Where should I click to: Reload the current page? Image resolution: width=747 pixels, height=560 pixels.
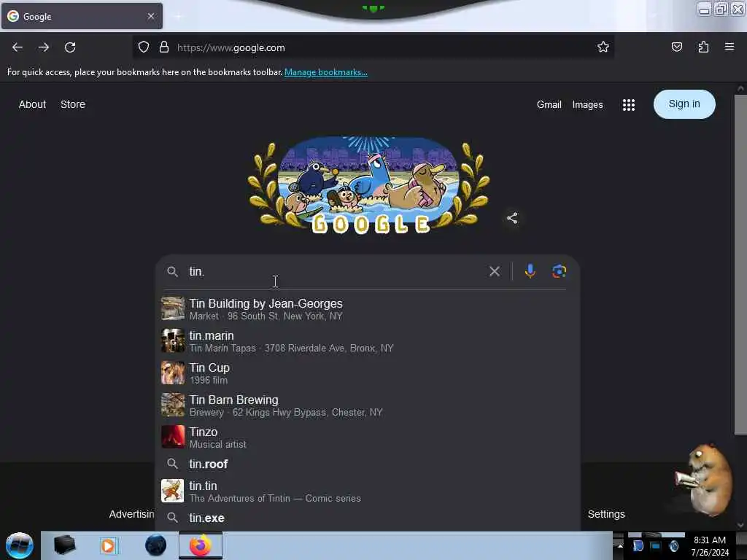coord(70,47)
